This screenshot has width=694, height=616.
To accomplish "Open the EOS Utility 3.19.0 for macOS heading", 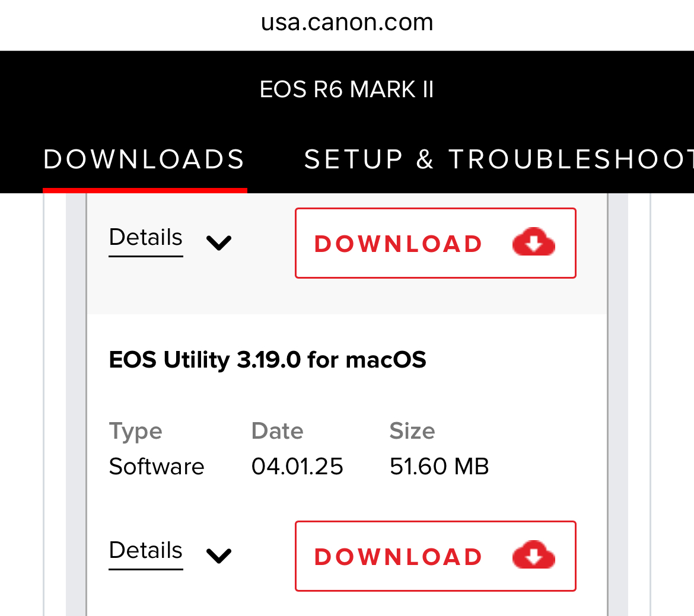I will pos(267,359).
